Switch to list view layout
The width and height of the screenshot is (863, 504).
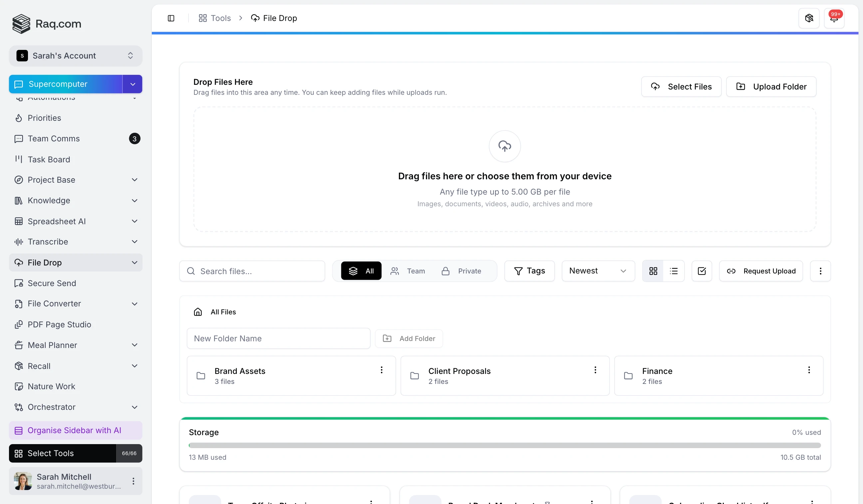coord(674,271)
